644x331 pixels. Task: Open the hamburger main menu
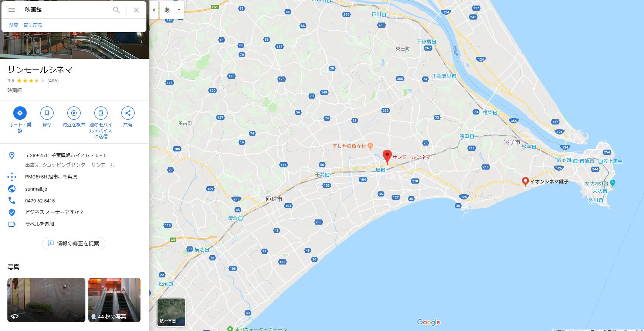[12, 10]
